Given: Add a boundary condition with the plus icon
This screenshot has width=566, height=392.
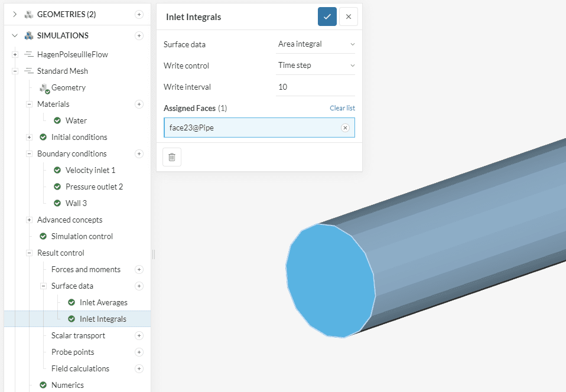Looking at the screenshot, I should [139, 153].
